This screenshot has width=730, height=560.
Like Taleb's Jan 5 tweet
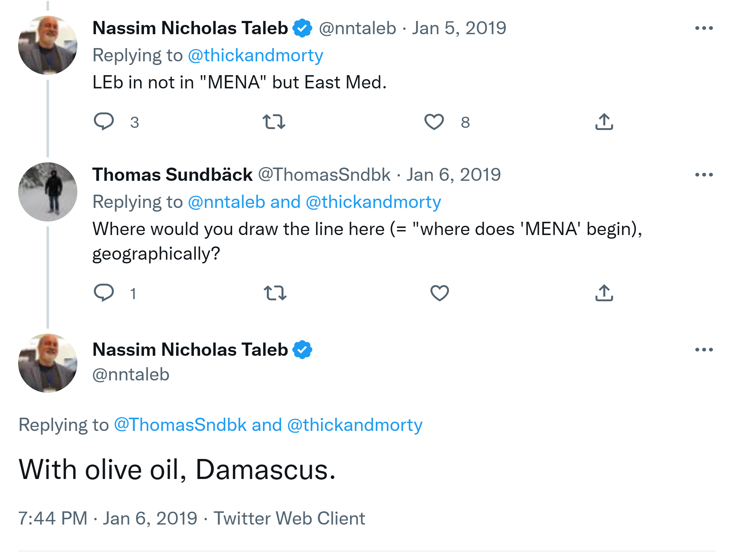click(434, 122)
